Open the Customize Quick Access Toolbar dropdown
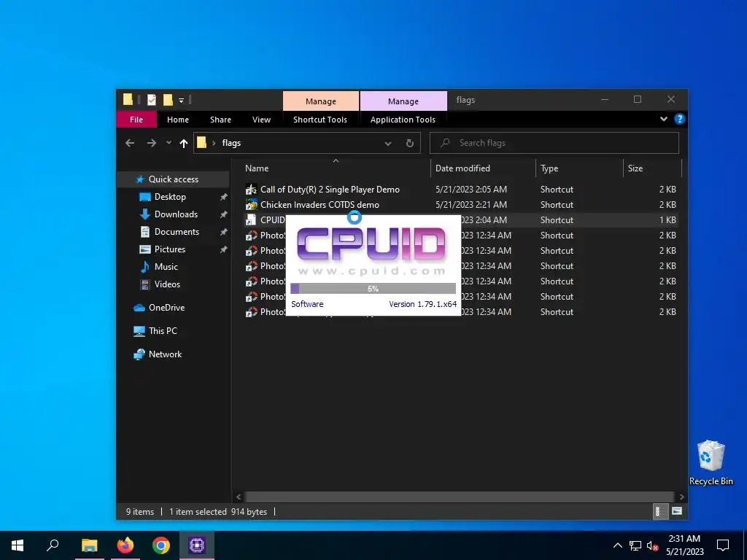The image size is (747, 560). pos(181,100)
